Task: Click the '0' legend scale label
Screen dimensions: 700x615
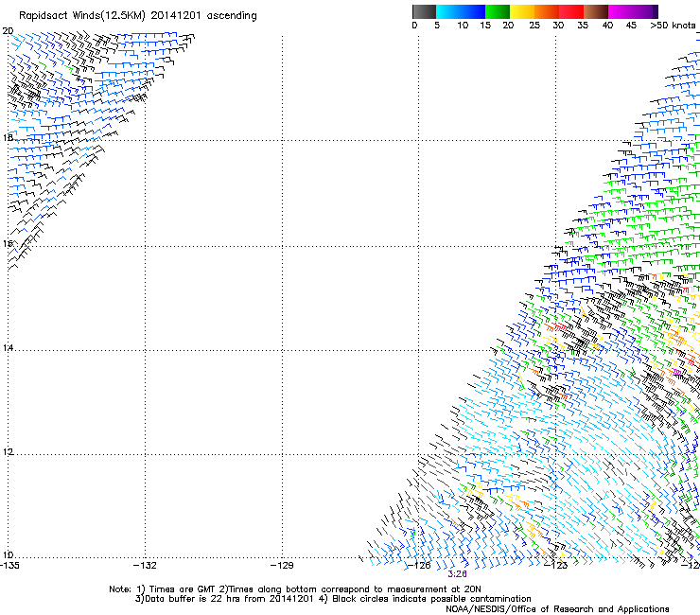Action: click(414, 26)
